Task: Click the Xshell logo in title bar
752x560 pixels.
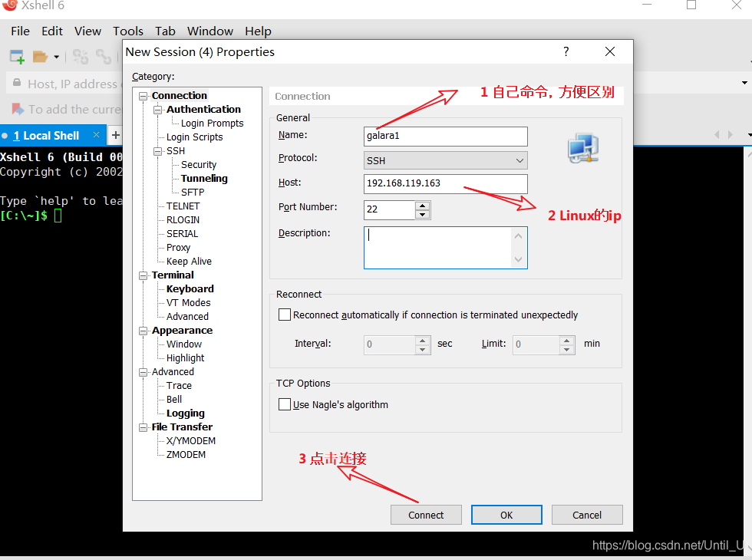Action: 9,5
